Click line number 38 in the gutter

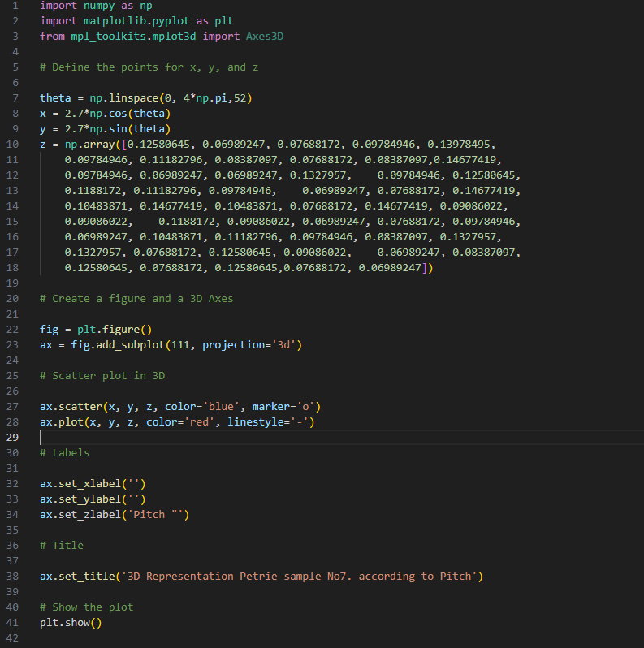pos(12,577)
